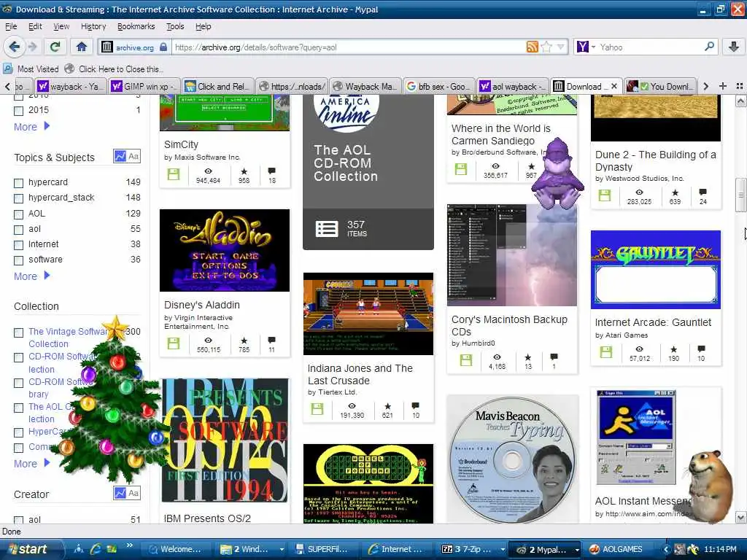Show hidden quick launch items chevron
The width and height of the screenshot is (747, 560).
[129, 545]
